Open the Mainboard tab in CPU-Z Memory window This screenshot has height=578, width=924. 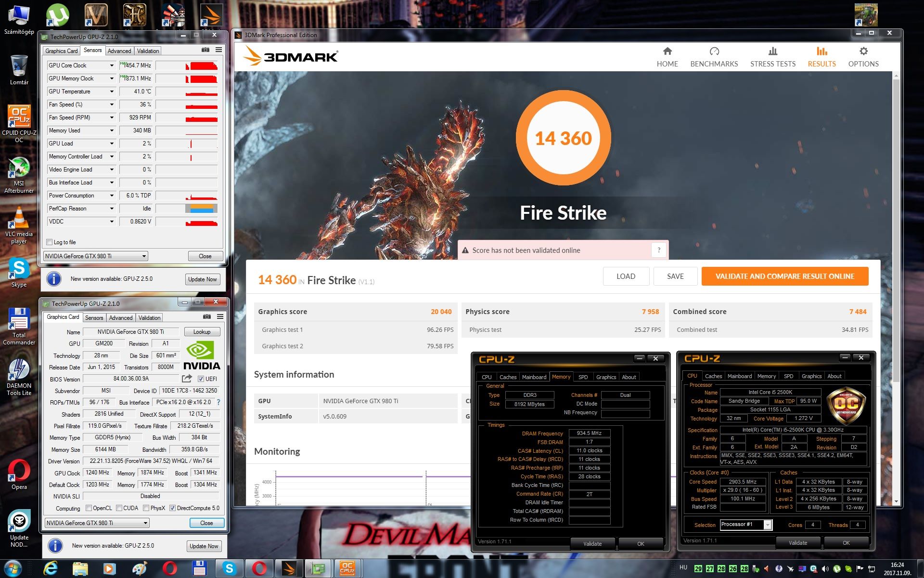pos(534,377)
